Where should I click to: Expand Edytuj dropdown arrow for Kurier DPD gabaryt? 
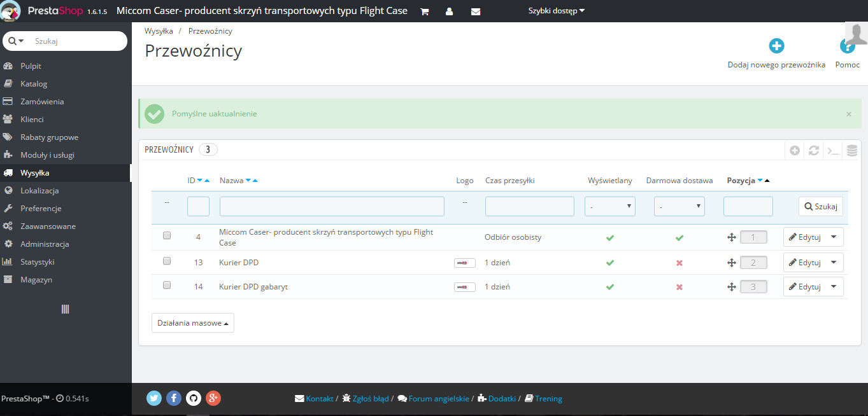(834, 287)
